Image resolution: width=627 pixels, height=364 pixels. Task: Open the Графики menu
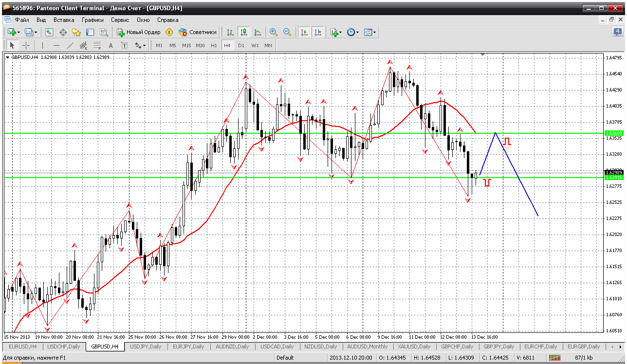point(92,20)
